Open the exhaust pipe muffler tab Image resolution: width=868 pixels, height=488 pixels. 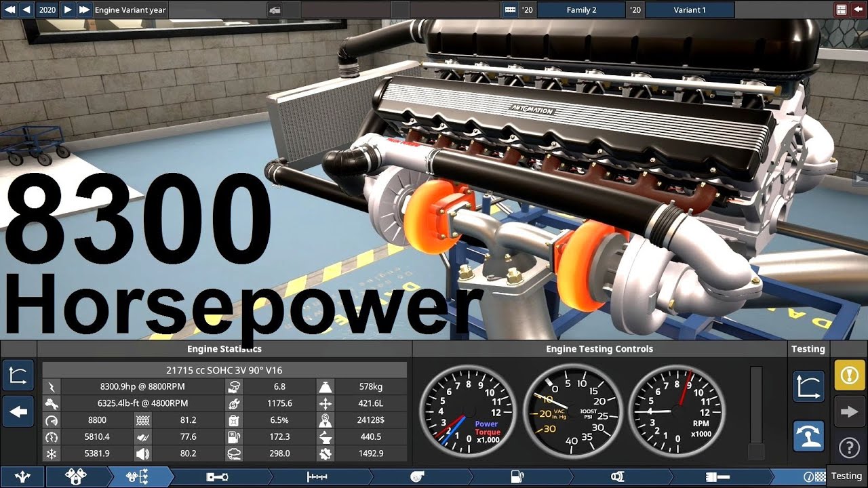(x=717, y=476)
